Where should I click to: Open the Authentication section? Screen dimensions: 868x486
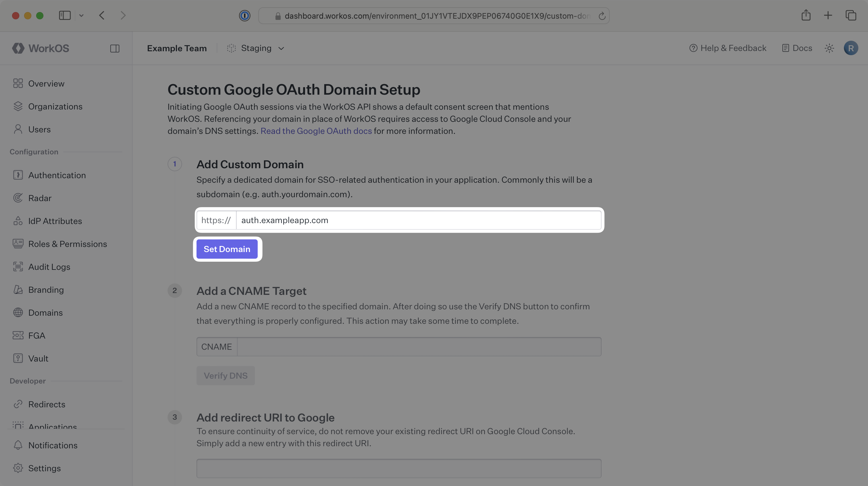[57, 175]
